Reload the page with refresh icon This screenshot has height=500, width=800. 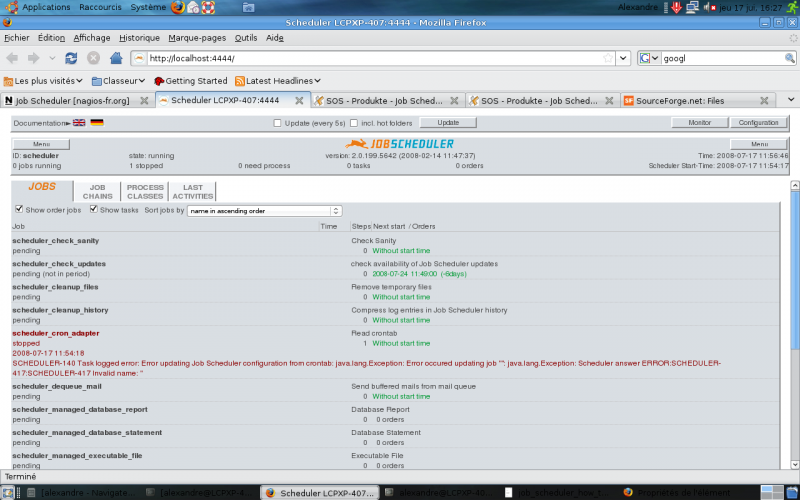(71, 58)
